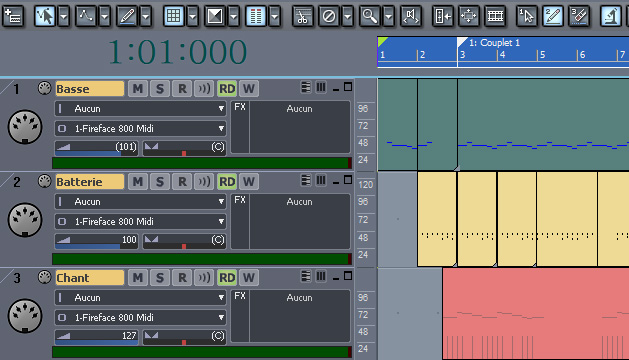The image size is (629, 360).
Task: Toggle RD automation read on Batterie
Action: click(227, 182)
